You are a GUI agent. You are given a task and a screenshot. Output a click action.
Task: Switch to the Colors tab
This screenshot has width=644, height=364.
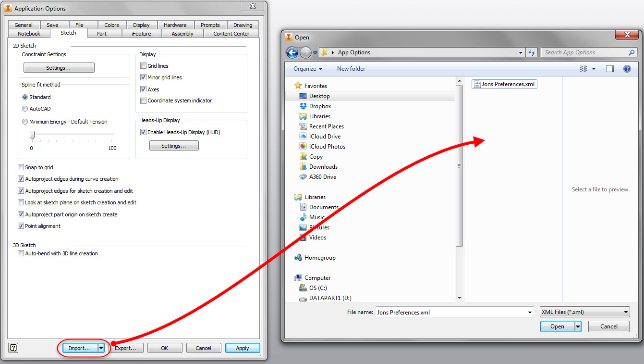[111, 25]
